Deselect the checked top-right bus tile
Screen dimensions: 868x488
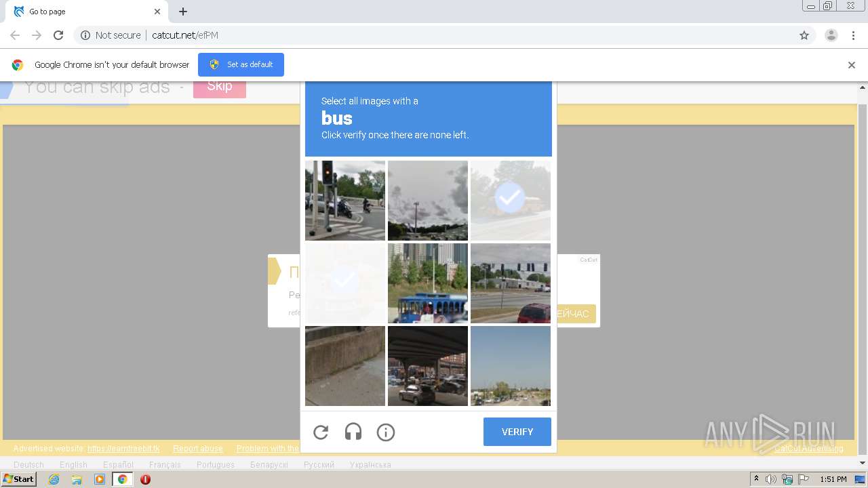pyautogui.click(x=511, y=201)
